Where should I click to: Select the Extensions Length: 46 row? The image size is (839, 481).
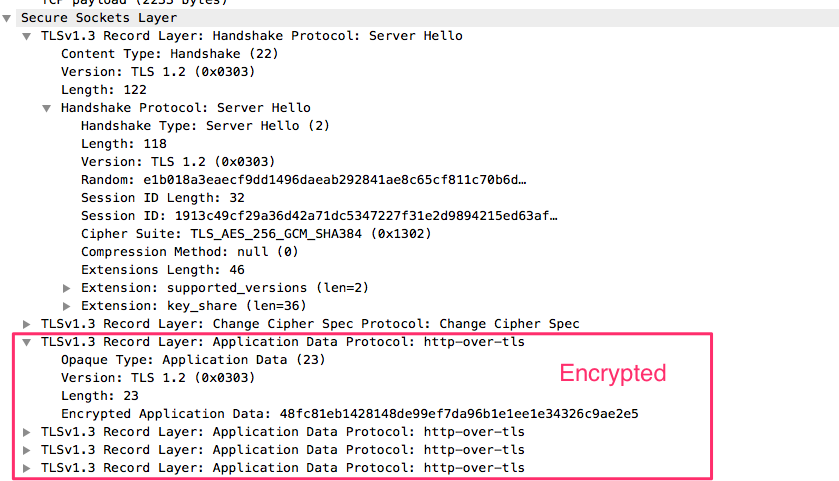162,270
